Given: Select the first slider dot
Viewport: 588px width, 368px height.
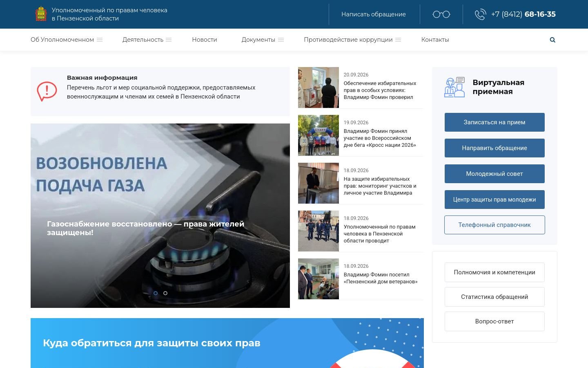Looking at the screenshot, I should pyautogui.click(x=156, y=293).
